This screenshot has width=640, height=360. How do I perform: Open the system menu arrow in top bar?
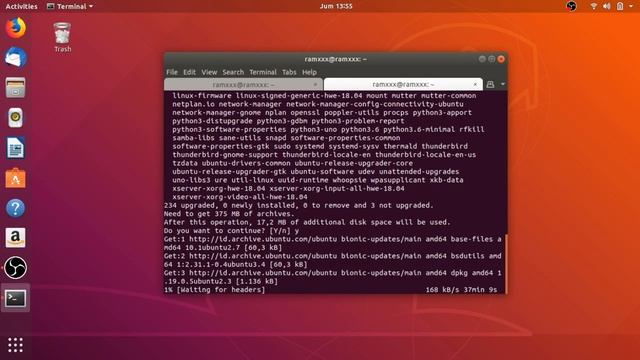tap(631, 6)
